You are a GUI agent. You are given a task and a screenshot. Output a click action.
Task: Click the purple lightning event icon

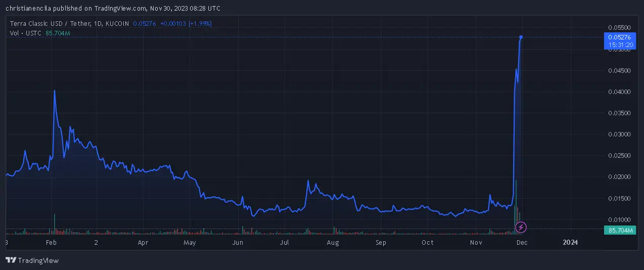pos(521,227)
